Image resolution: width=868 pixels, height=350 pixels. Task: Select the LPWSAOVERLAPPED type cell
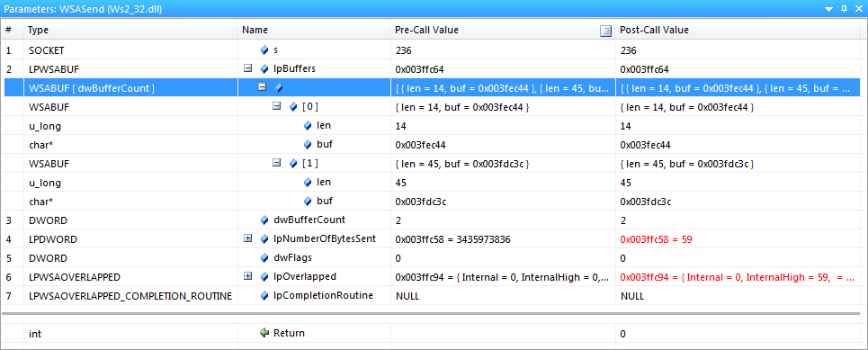(131, 276)
